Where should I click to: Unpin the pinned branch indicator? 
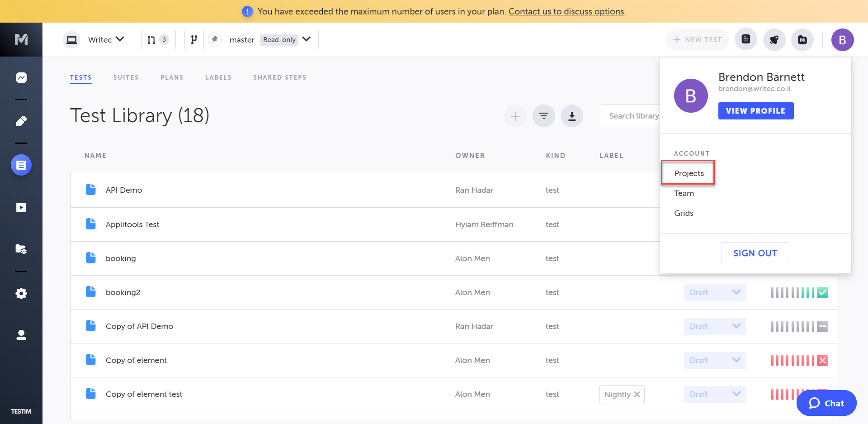[x=215, y=39]
